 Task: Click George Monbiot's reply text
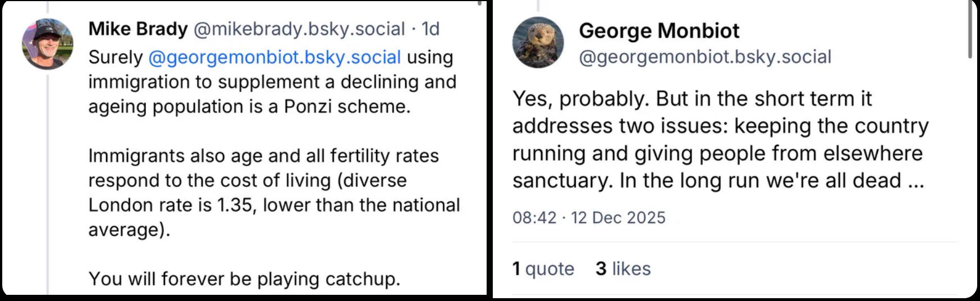pos(720,139)
